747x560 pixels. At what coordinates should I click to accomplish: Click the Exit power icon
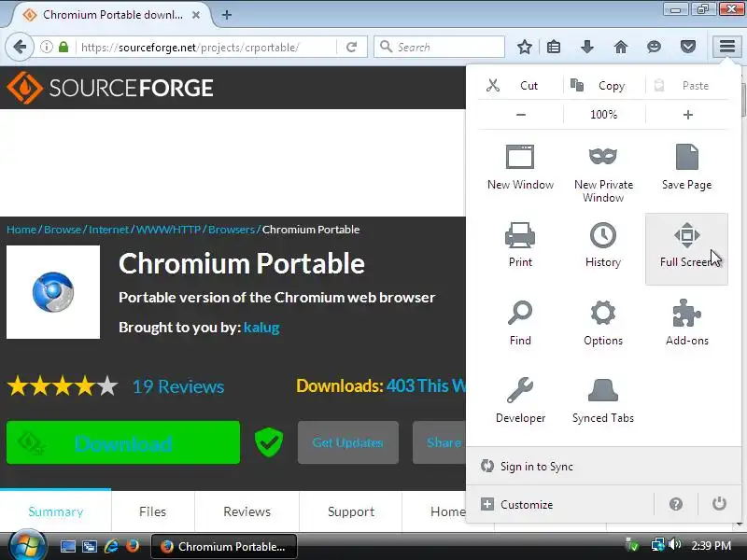pyautogui.click(x=719, y=504)
